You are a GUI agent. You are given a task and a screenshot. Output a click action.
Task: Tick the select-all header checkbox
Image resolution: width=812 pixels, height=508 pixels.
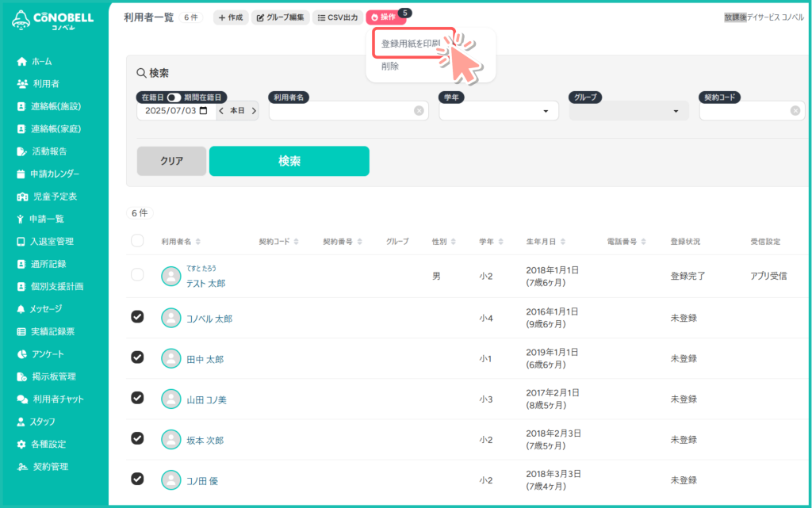point(137,241)
